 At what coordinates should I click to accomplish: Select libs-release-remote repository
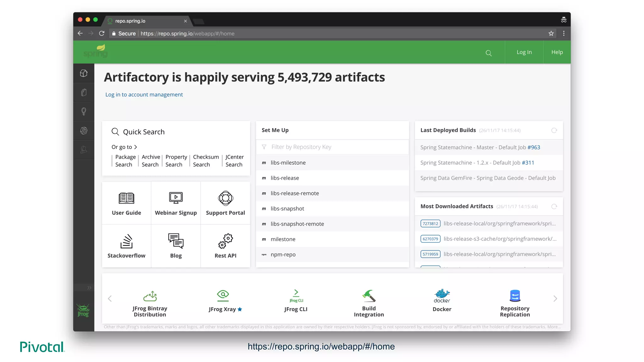(x=332, y=193)
